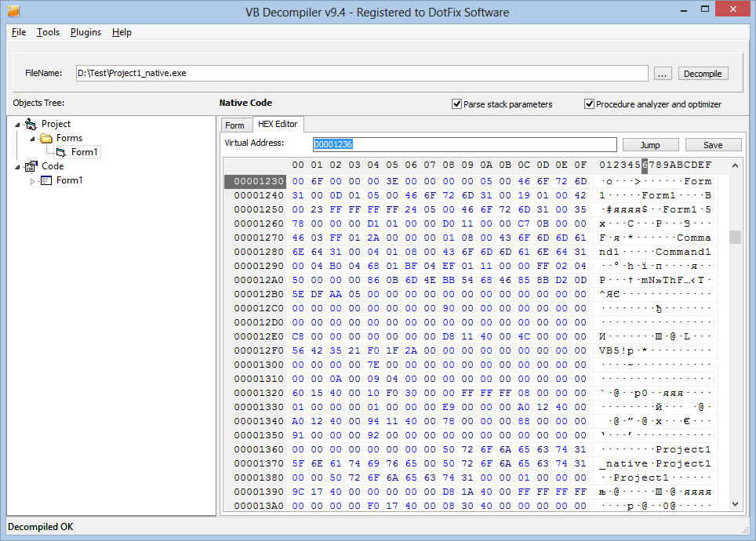The height and width of the screenshot is (541, 756).
Task: Click ASCII text 'VB5!p' in row 000012F0
Action: [616, 351]
